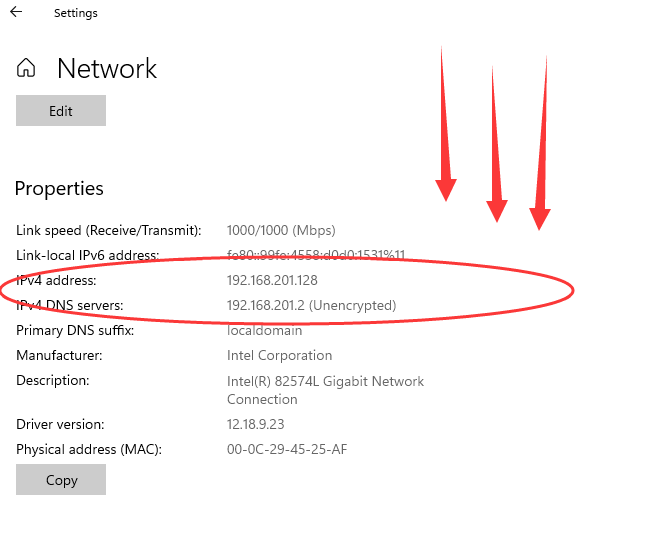Click the Link speed (Receive/Transmit) label
The height and width of the screenshot is (559, 648).
109,230
